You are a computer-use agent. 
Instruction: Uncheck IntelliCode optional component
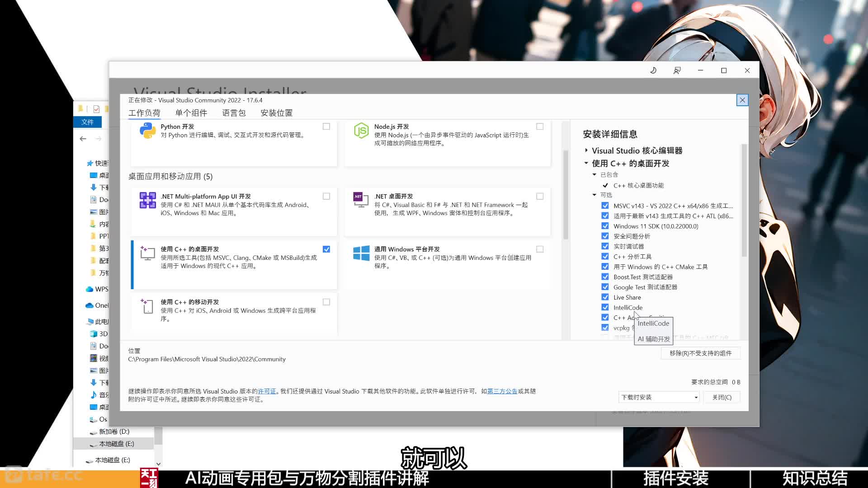point(605,307)
